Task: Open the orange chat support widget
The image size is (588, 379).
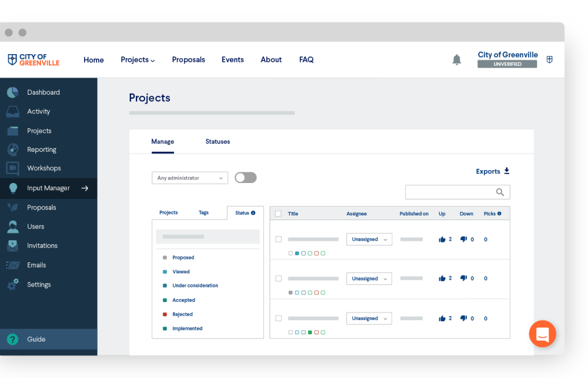Action: pos(542,334)
